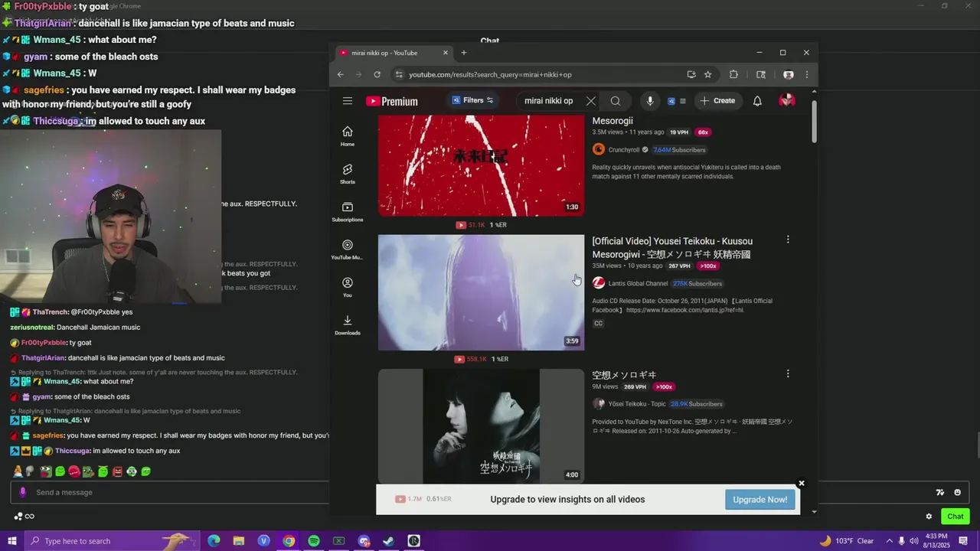Open site information icon in address bar

point(398,74)
